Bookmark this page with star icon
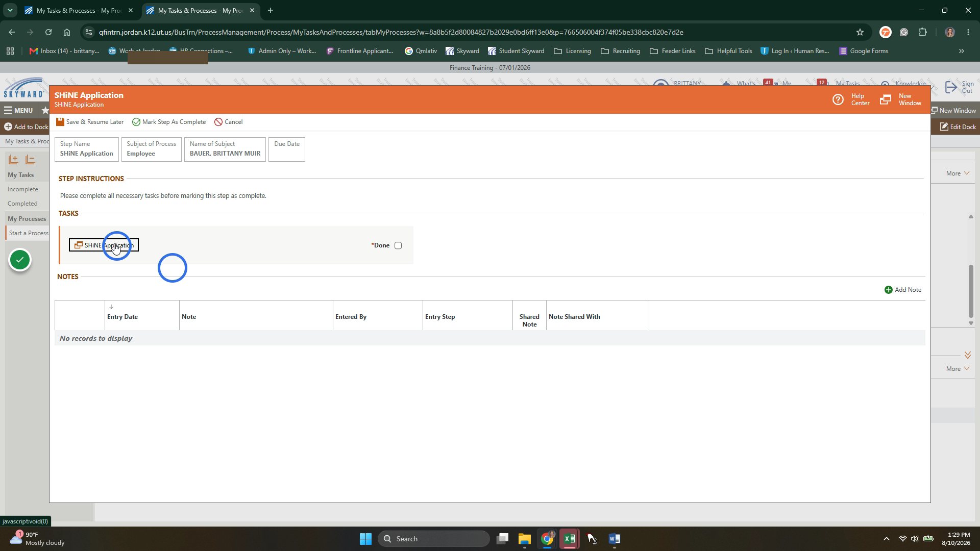 (860, 32)
